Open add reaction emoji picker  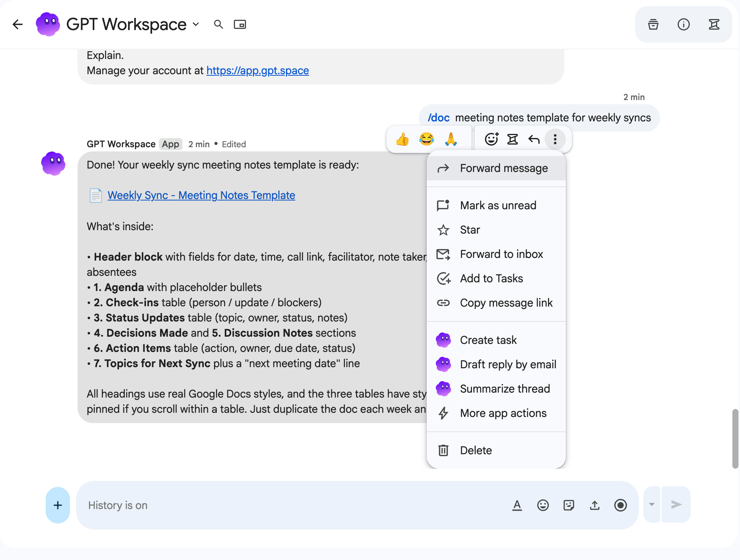491,139
